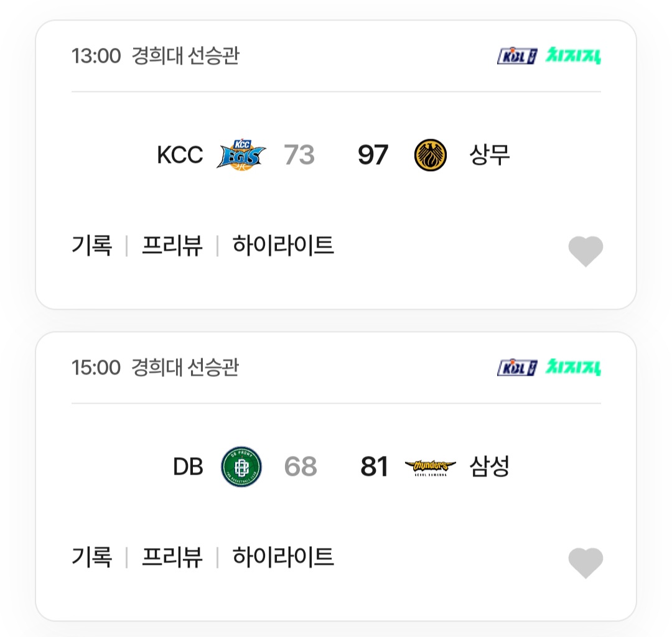Open KBL TV logo in 13:00 game card
The image size is (672, 637).
(x=517, y=56)
